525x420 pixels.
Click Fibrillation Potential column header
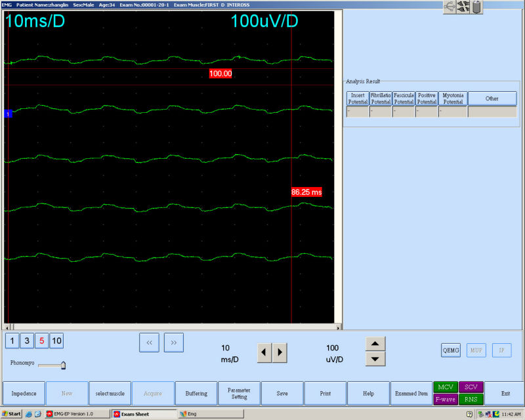coord(381,98)
